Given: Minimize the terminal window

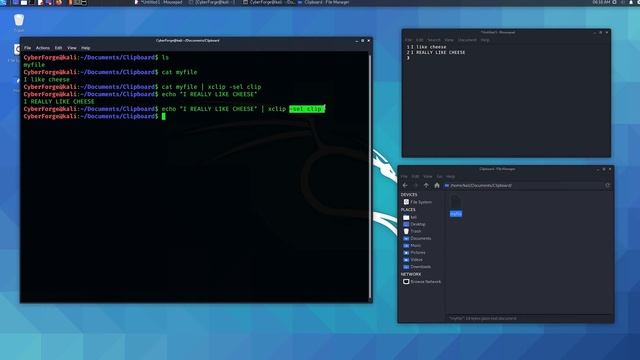Looking at the screenshot, I should point(357,41).
